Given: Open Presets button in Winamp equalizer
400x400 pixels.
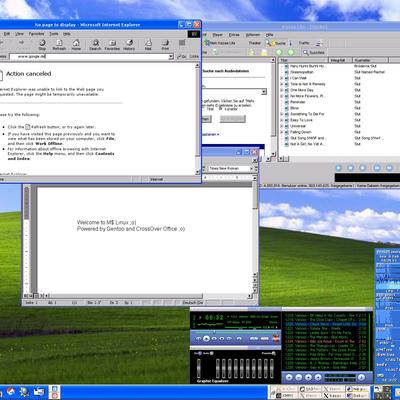Looking at the screenshot, I should 268,353.
